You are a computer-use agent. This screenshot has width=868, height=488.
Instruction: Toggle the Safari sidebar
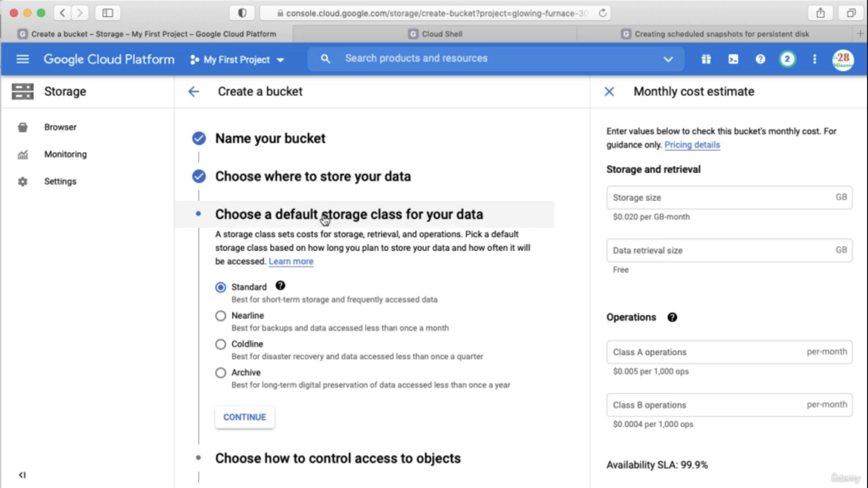tap(108, 13)
